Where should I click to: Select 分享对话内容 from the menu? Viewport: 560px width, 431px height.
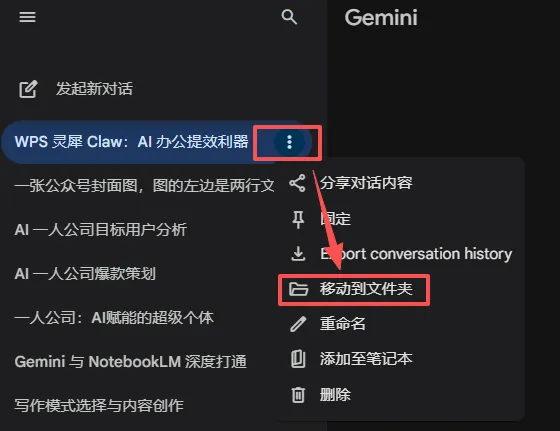click(x=366, y=183)
